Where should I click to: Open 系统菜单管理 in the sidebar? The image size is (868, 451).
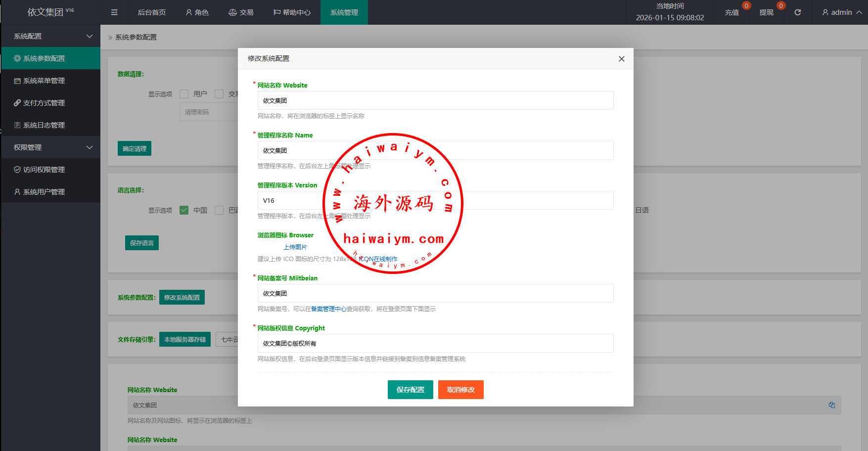(x=44, y=81)
